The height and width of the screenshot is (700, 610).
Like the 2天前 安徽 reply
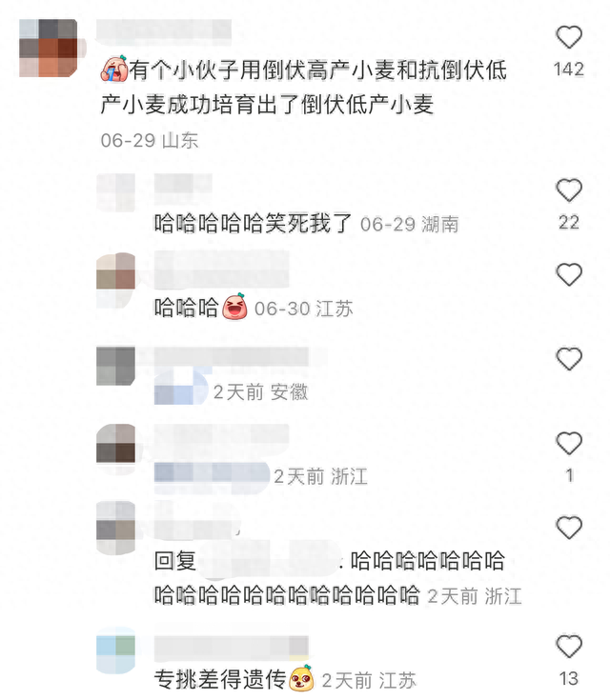[569, 359]
